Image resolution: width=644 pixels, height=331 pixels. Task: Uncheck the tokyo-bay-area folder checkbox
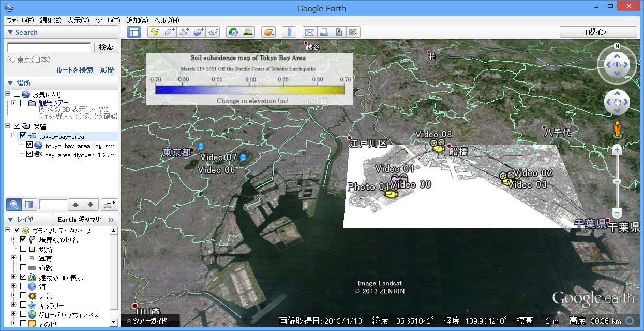tap(23, 136)
